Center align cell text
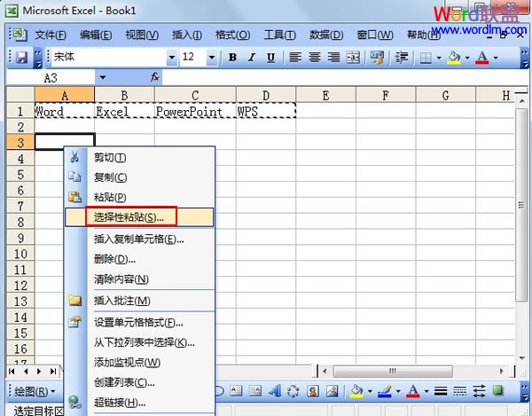The width and height of the screenshot is (532, 416). pyautogui.click(x=315, y=58)
